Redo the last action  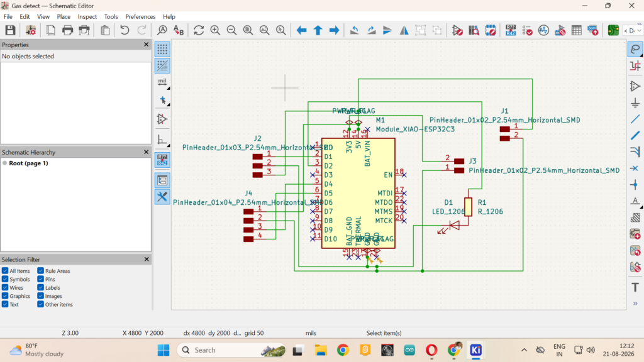point(142,30)
